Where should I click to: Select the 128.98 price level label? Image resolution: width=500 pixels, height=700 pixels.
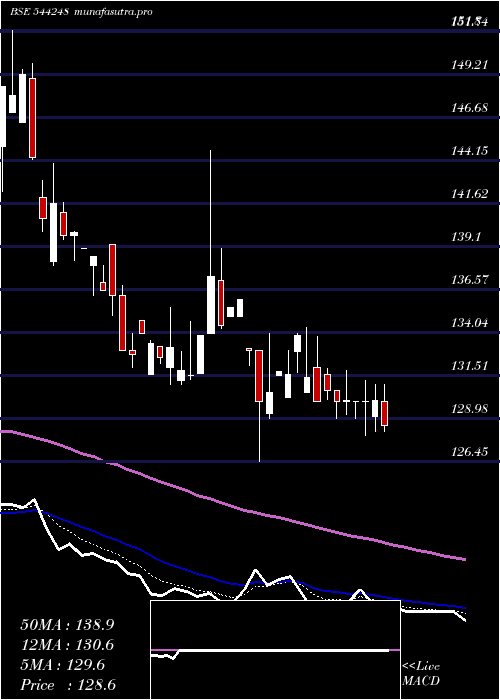pos(468,408)
